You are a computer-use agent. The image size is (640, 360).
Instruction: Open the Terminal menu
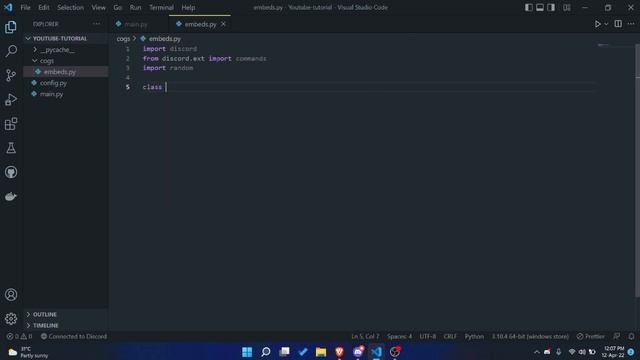161,7
